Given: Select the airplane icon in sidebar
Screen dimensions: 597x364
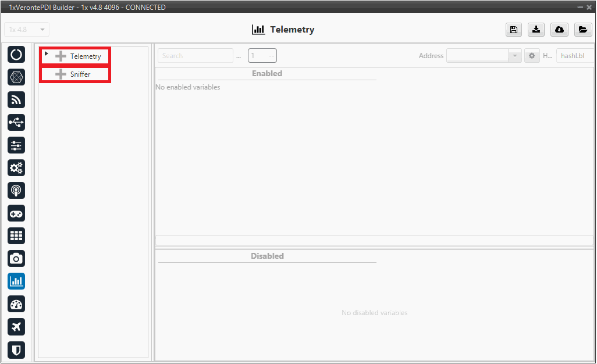Looking at the screenshot, I should tap(16, 327).
